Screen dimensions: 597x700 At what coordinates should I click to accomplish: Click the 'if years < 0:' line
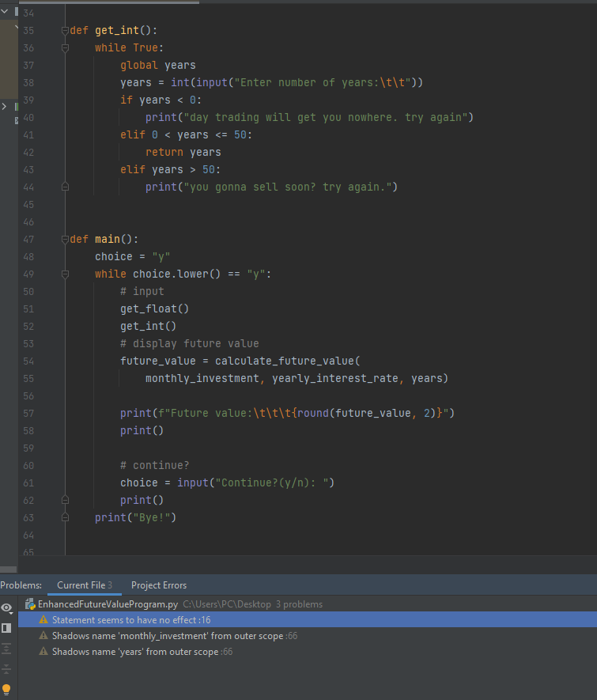[x=161, y=100]
